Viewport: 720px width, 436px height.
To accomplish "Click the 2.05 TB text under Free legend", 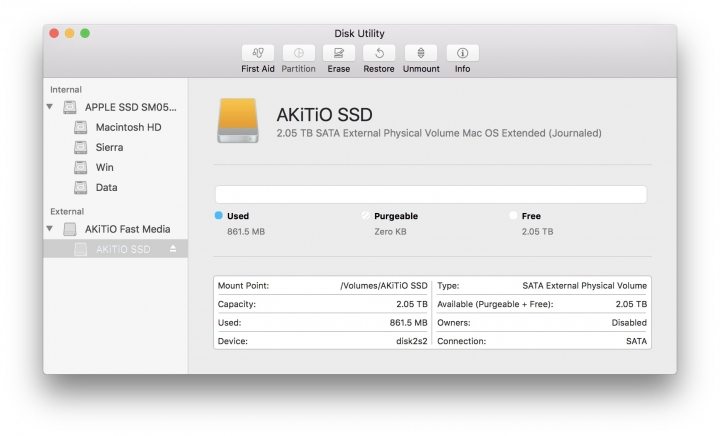I will (537, 232).
